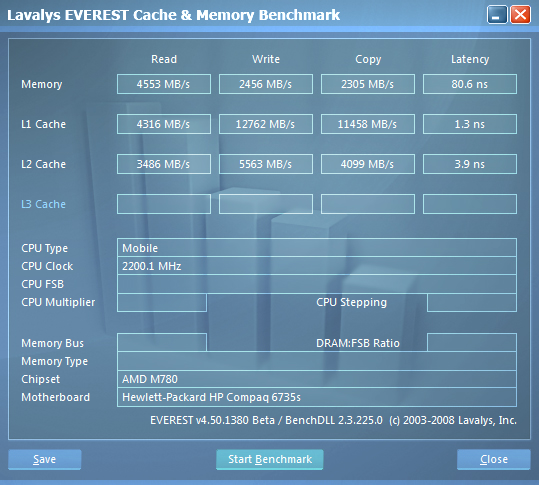Click the empty Memory Bus field
Viewport: 539px width, 485px height.
coord(162,342)
